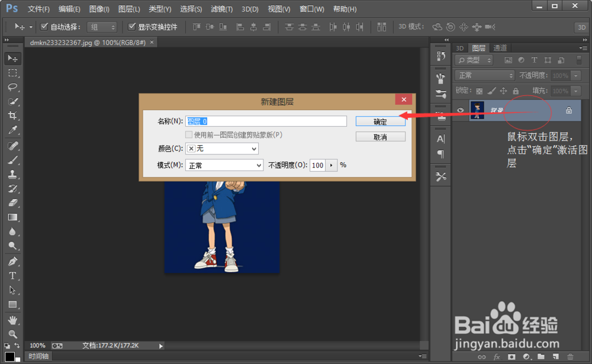Switch to the 通道 tab
592x364 pixels.
(500, 48)
